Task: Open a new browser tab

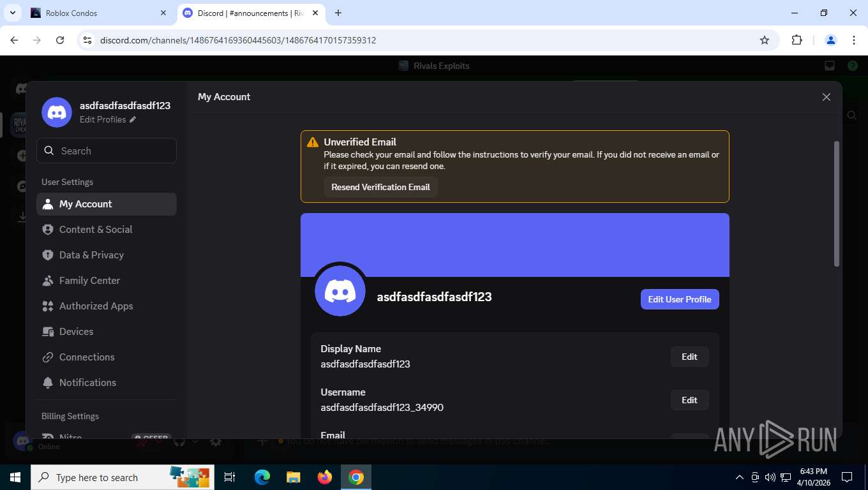Action: [338, 13]
